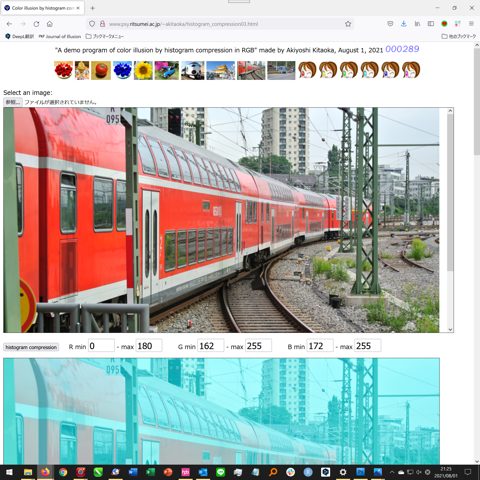Open the library icon in Firefox toolbar
This screenshot has width=480, height=480.
click(417, 24)
